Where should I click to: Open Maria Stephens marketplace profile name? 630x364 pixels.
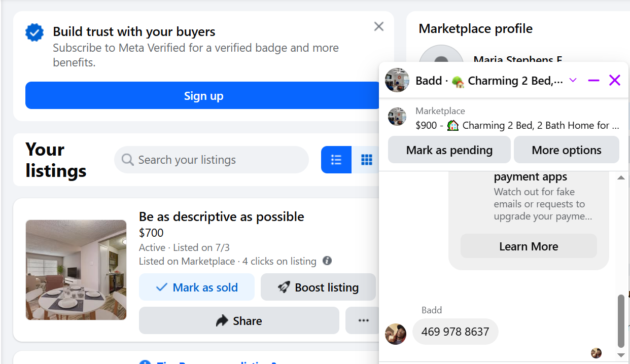517,60
